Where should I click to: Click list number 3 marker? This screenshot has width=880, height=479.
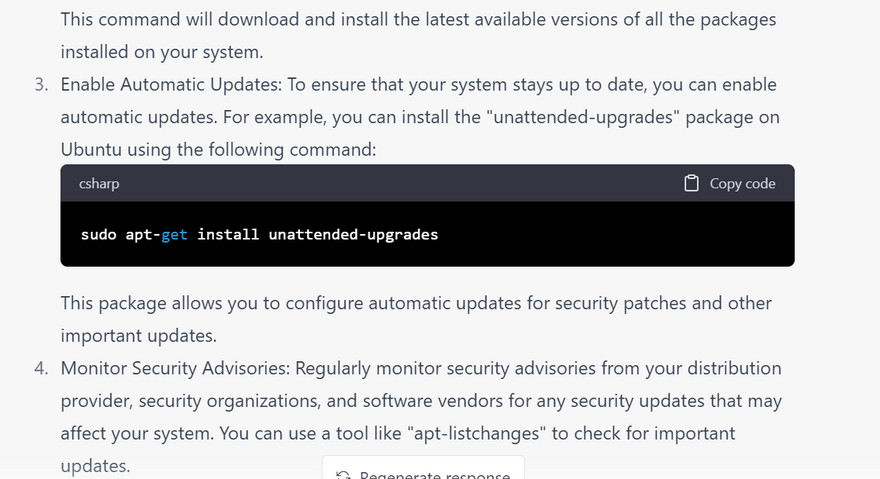point(41,85)
